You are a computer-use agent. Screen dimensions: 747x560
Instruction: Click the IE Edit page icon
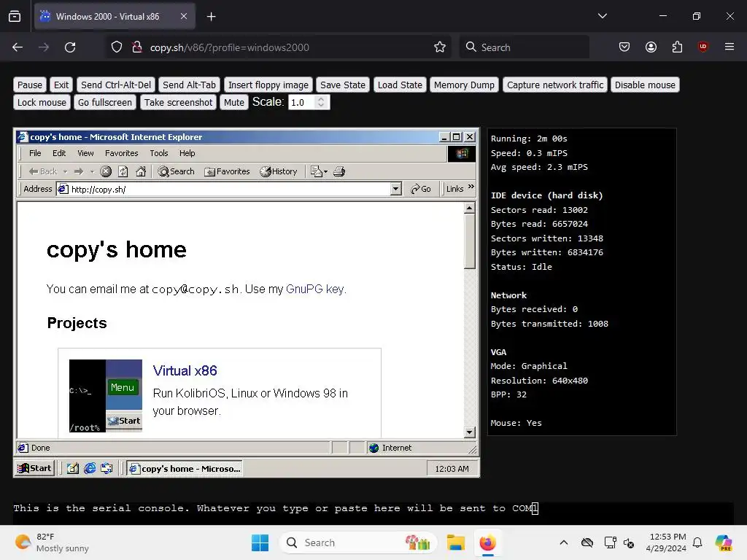click(x=317, y=171)
